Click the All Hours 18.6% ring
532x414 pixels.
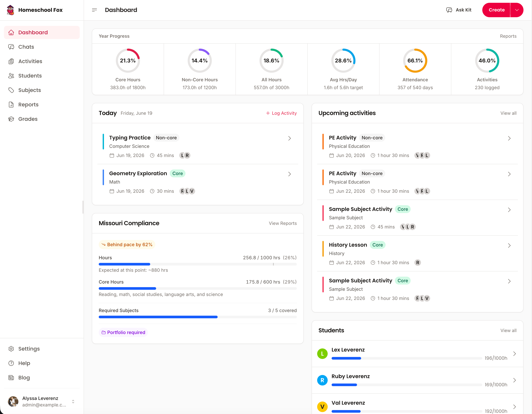(271, 61)
